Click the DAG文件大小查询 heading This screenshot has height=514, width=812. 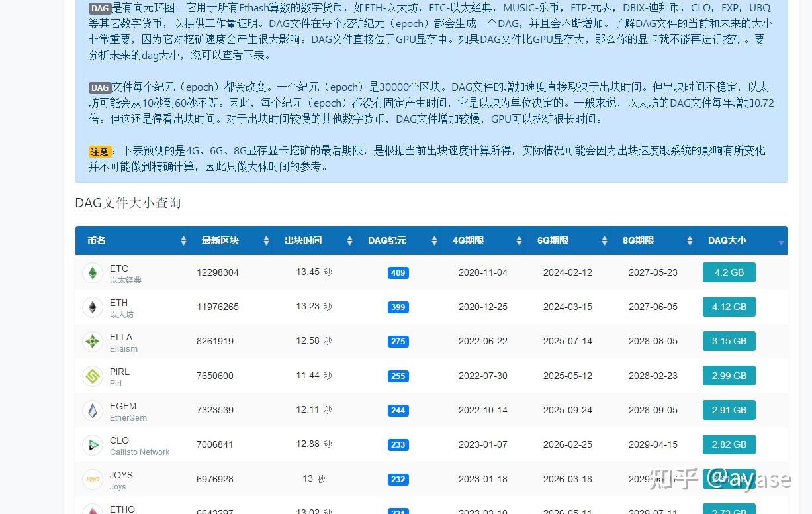coord(128,203)
